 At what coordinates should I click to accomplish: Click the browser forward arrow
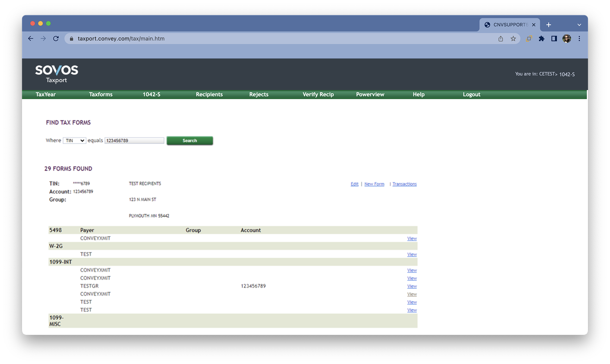pyautogui.click(x=43, y=39)
